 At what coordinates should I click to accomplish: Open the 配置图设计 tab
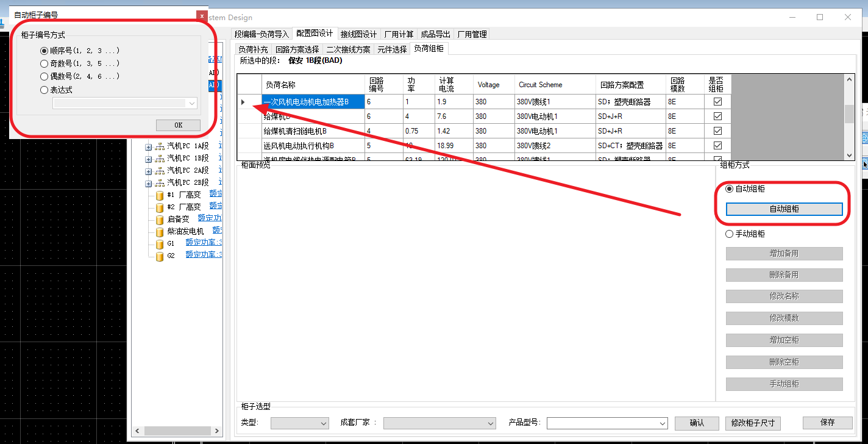315,34
